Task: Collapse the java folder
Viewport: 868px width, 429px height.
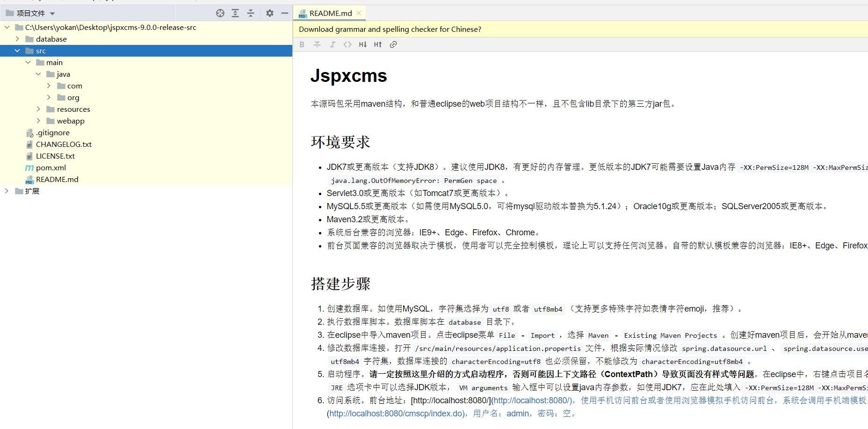Action: [38, 74]
